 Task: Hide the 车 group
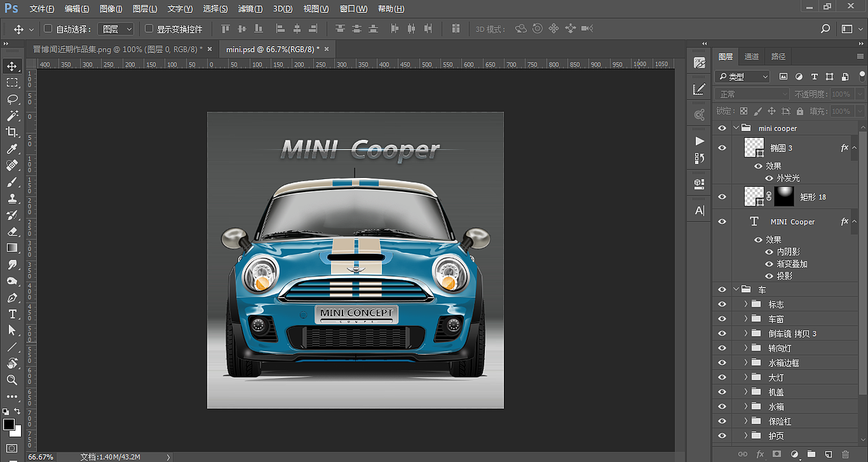pos(722,290)
